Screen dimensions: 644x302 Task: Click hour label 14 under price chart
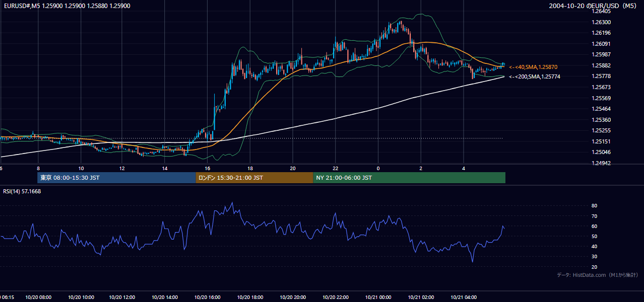coord(165,168)
